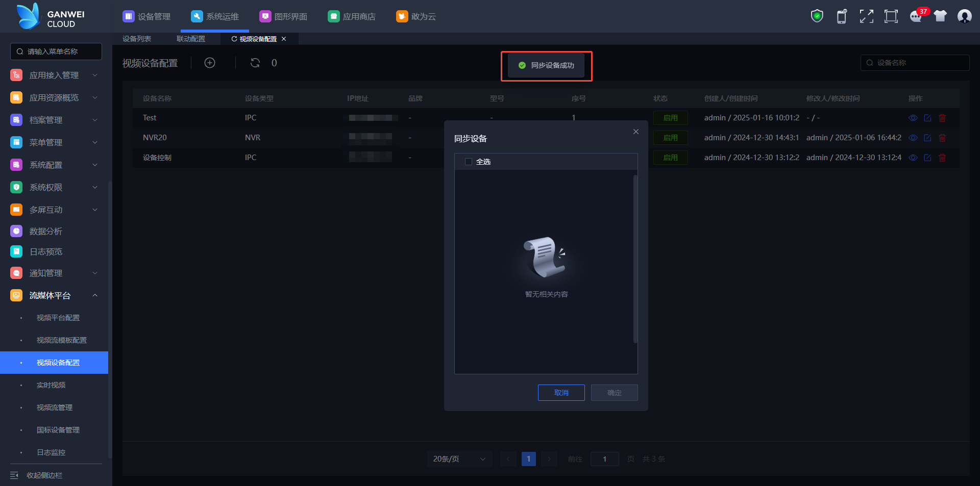
Task: Open the 设备列表 tab
Action: (x=137, y=39)
